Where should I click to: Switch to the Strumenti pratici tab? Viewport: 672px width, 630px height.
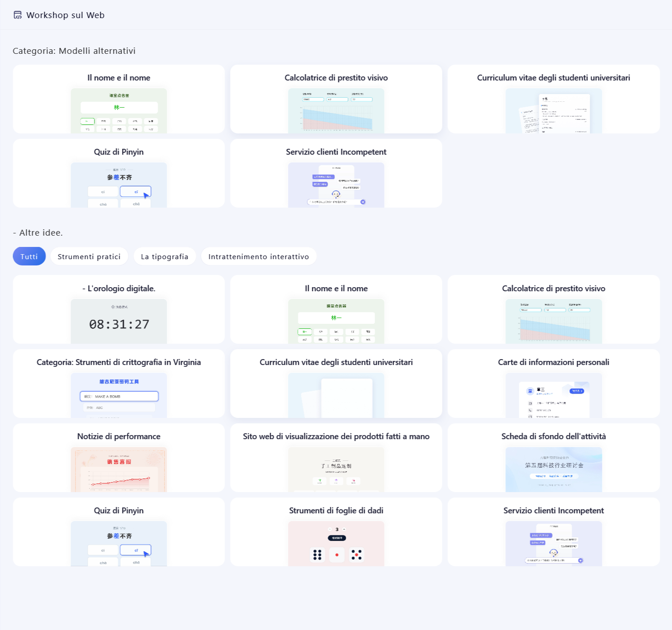(x=89, y=256)
